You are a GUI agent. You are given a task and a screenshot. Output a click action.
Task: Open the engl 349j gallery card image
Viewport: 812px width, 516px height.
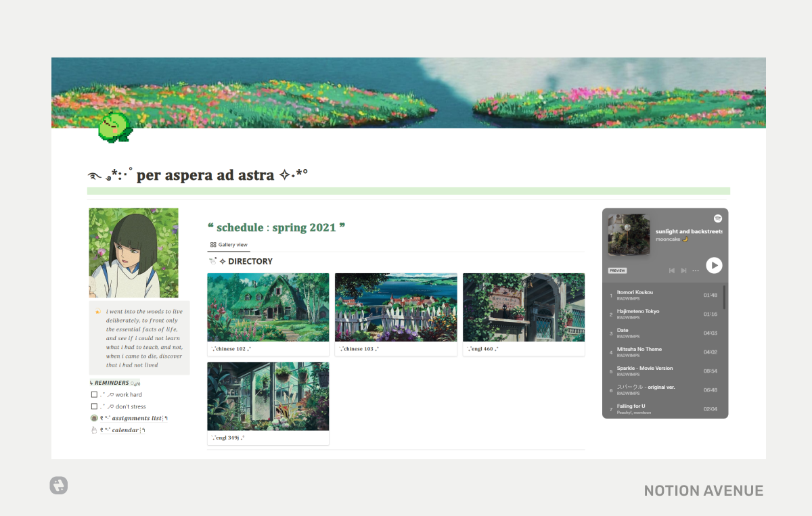pos(268,396)
